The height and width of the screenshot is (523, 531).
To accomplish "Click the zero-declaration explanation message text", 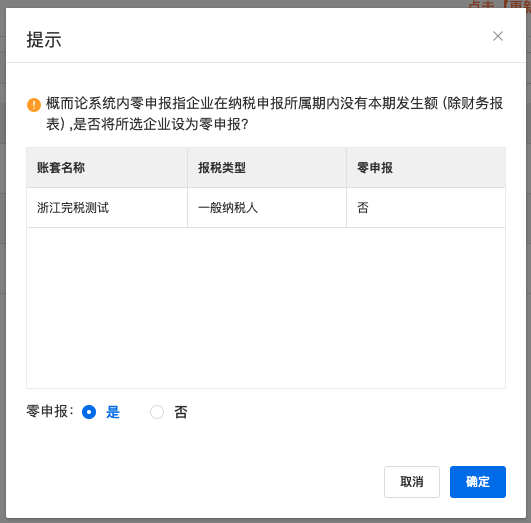I will tap(274, 113).
